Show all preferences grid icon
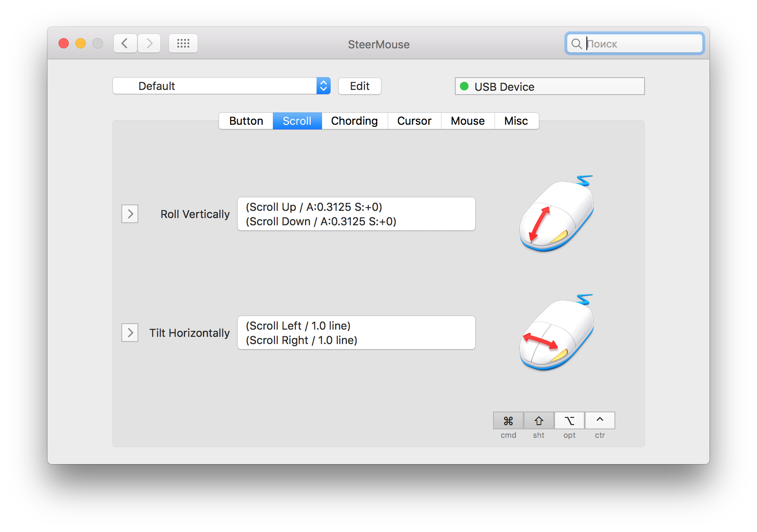This screenshot has width=757, height=532. point(183,43)
